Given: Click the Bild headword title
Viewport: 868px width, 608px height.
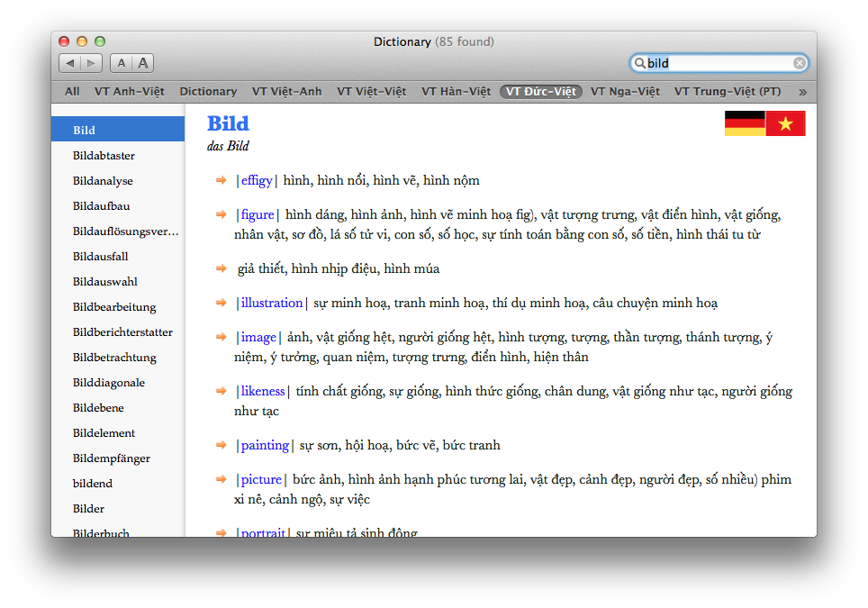Looking at the screenshot, I should tap(228, 123).
